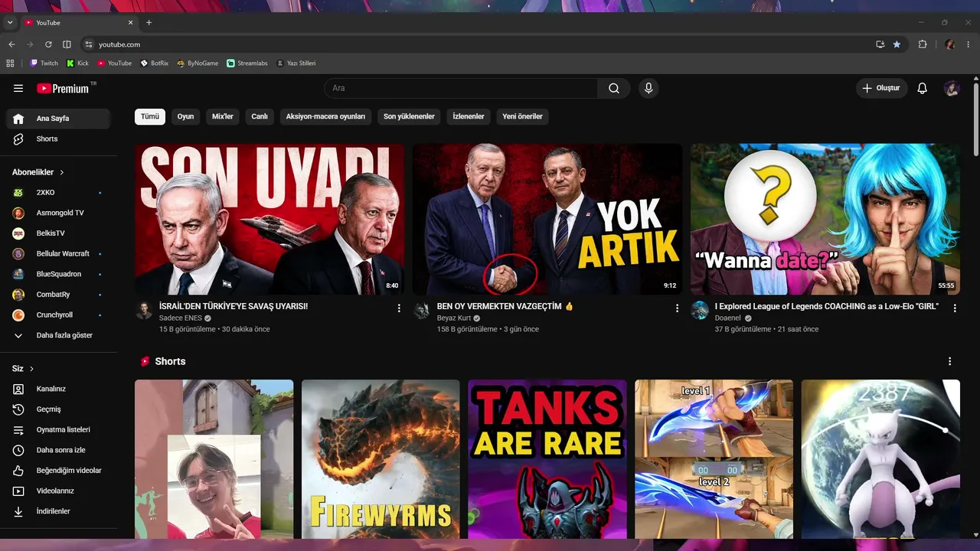Viewport: 980px width, 551px height.
Task: Open the YouTube account avatar menu
Action: (x=952, y=88)
